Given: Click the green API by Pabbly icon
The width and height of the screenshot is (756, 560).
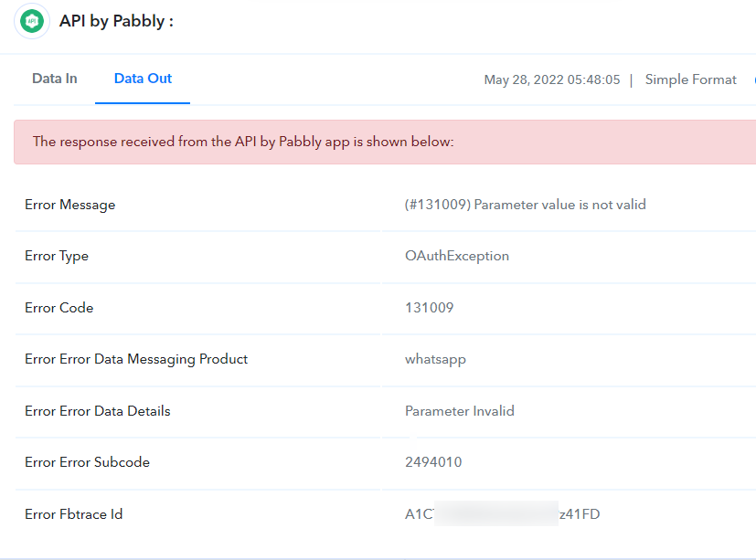Looking at the screenshot, I should point(32,21).
